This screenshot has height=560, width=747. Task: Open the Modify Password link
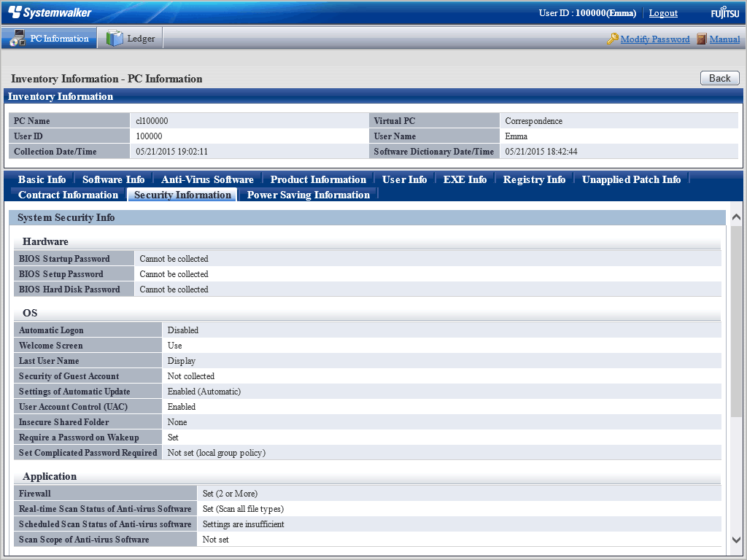[x=655, y=39]
